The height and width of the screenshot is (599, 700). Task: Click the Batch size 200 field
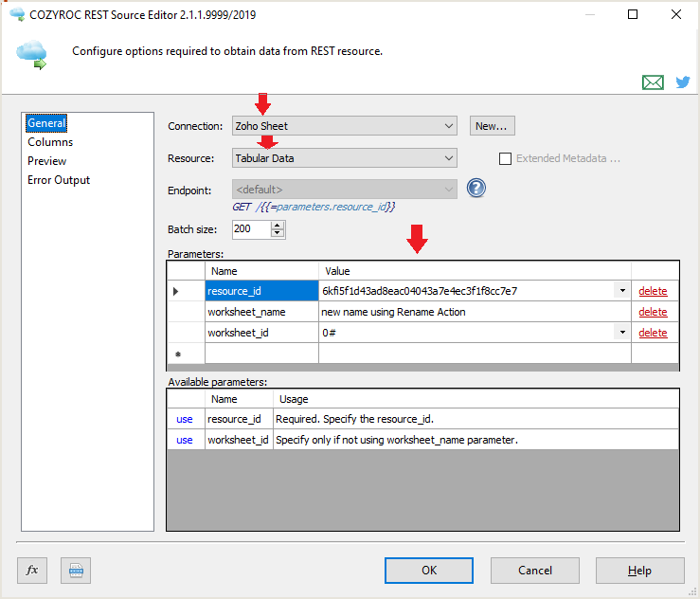[x=252, y=229]
